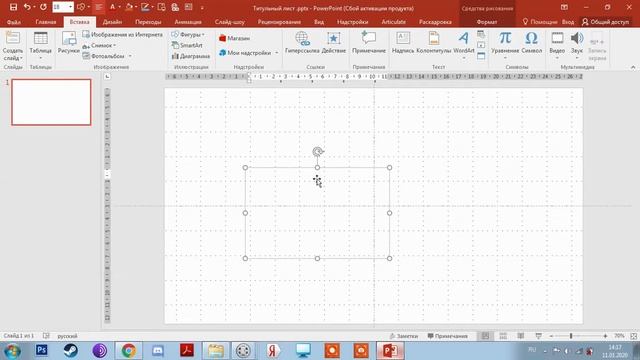Open the Таблица insert menu
Viewport: 640px width, 360px height.
pos(40,44)
